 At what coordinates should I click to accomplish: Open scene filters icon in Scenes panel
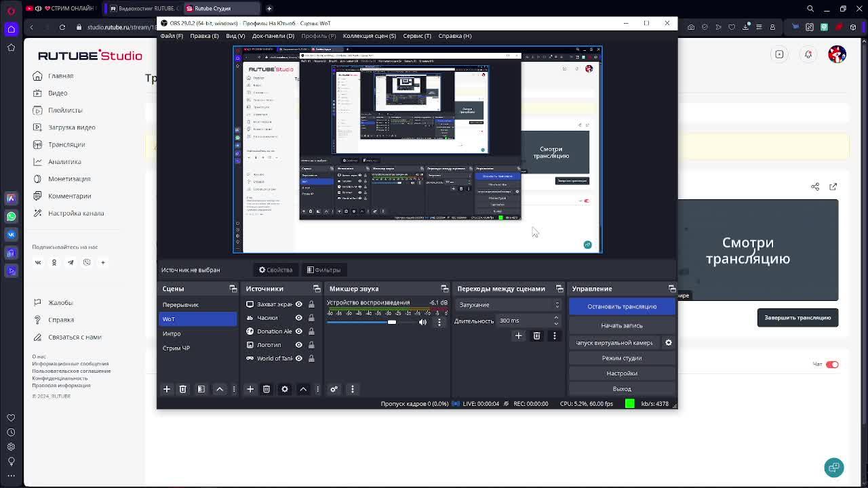[201, 389]
